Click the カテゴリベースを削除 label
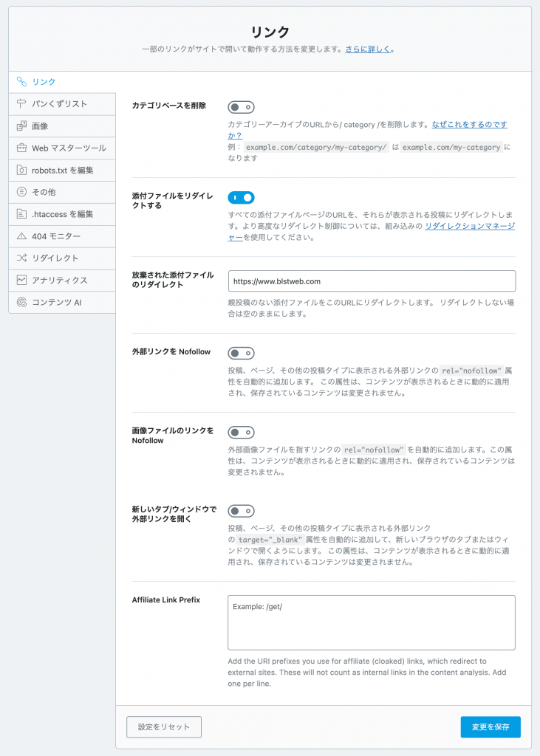The height and width of the screenshot is (756, 540). pos(169,106)
